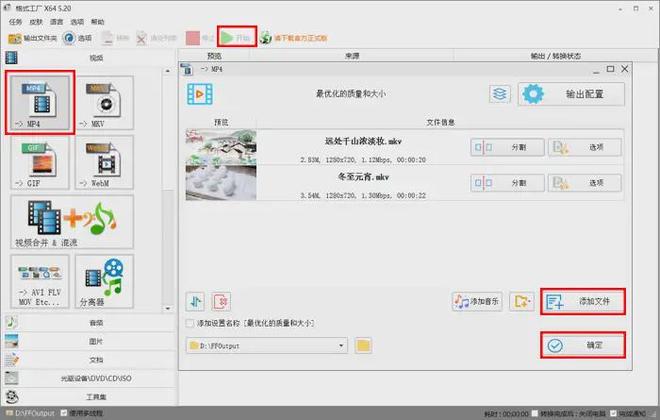Expand the 文档 document category
The image size is (660, 420).
point(90,360)
